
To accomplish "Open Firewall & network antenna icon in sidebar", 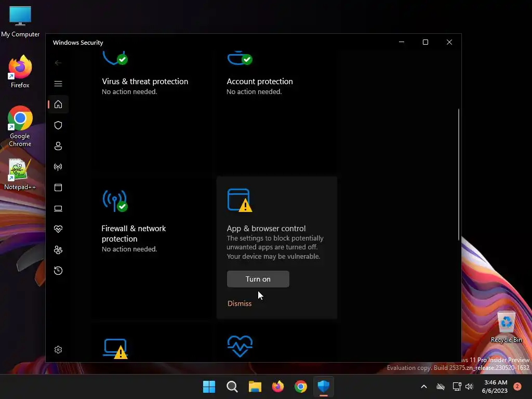I will [58, 167].
